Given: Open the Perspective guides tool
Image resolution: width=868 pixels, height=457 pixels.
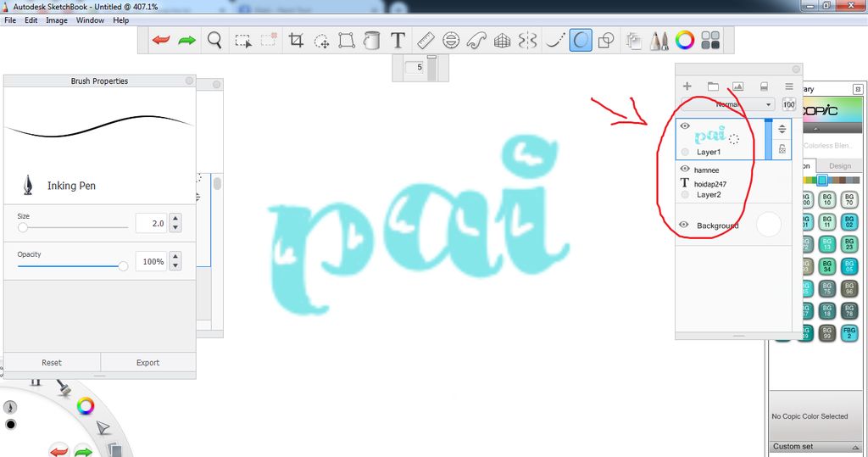Looking at the screenshot, I should point(502,41).
